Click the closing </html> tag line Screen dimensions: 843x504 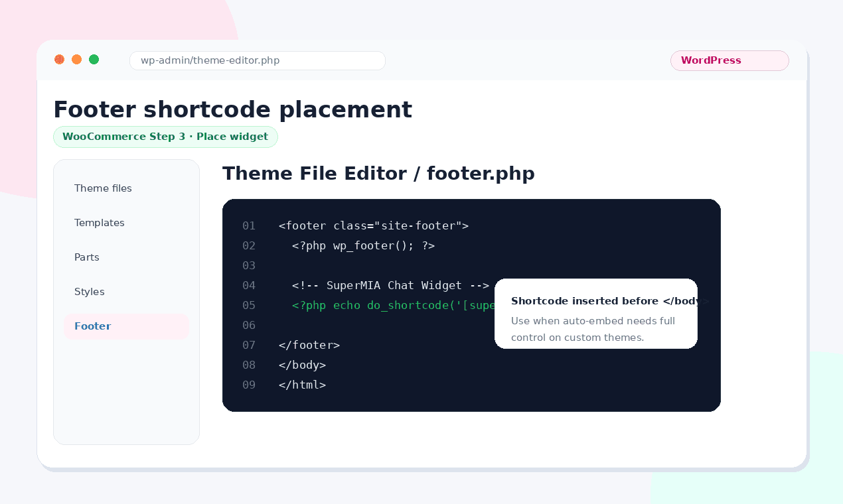pyautogui.click(x=302, y=385)
